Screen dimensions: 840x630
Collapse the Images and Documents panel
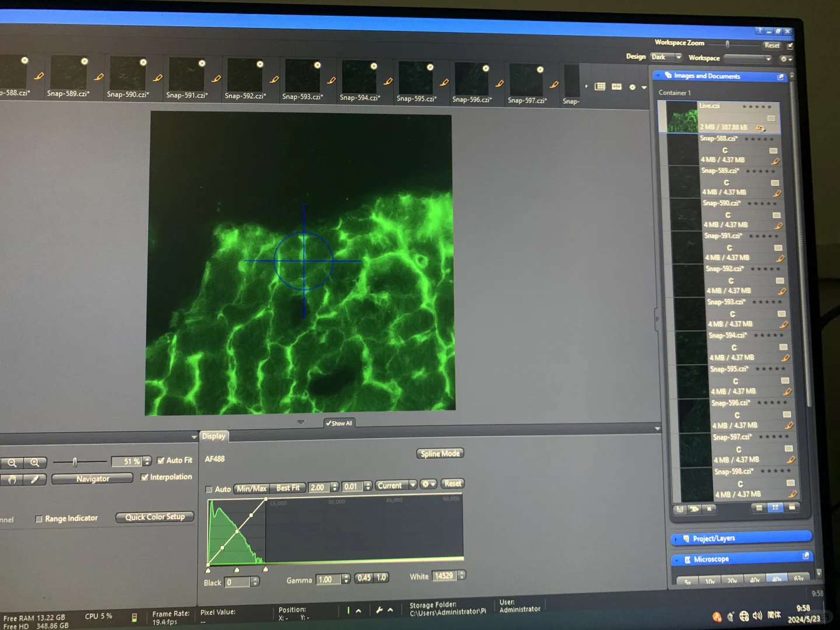(x=658, y=75)
